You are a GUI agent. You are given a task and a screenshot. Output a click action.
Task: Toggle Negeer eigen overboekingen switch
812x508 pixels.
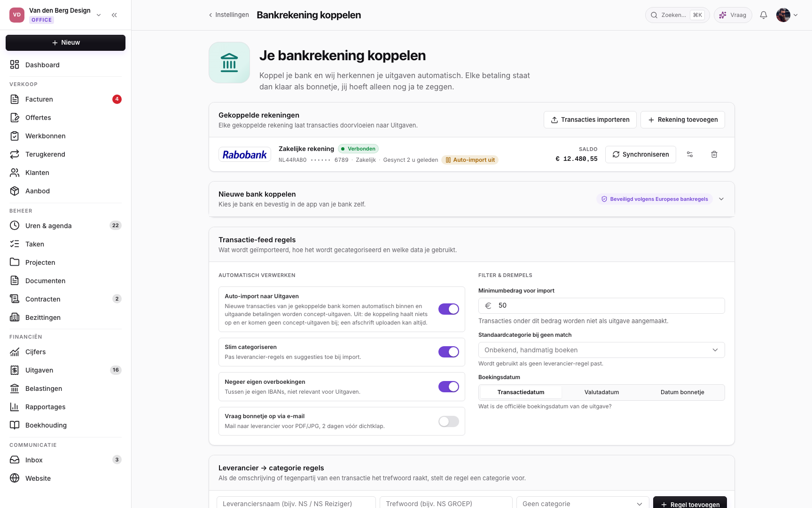click(x=449, y=387)
